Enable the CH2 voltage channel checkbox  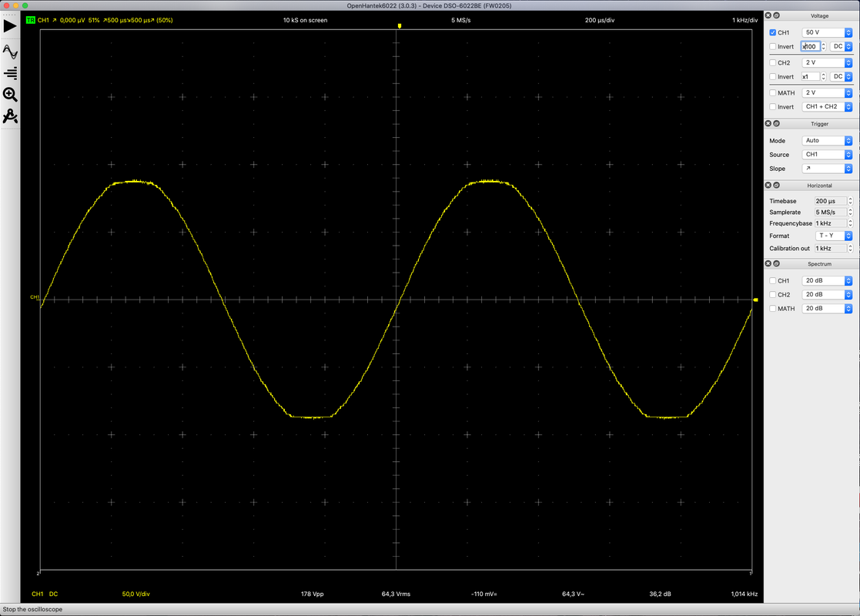(x=773, y=62)
